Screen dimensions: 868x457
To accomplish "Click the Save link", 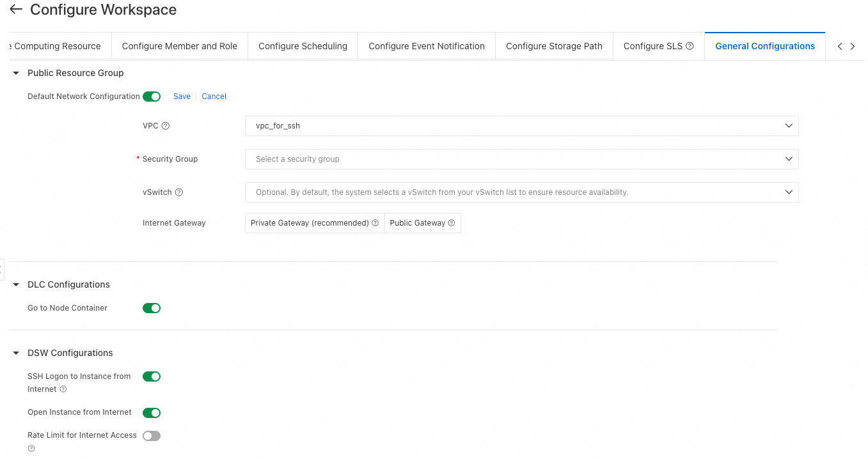I will point(182,97).
